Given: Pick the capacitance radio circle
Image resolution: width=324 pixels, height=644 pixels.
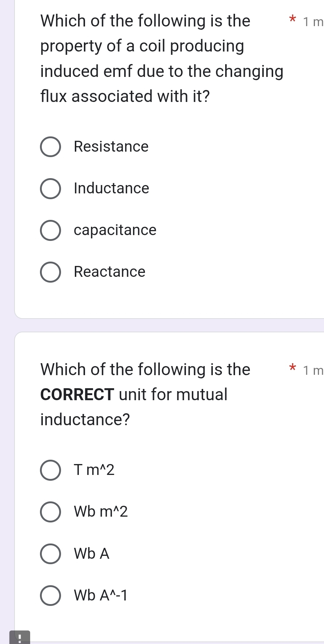Looking at the screenshot, I should (x=50, y=230).
